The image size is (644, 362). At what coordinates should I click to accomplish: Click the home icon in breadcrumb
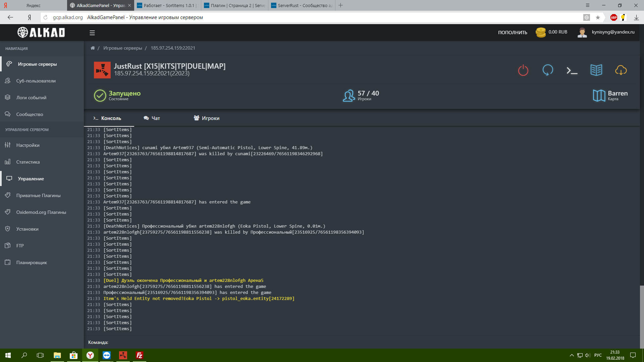[93, 48]
